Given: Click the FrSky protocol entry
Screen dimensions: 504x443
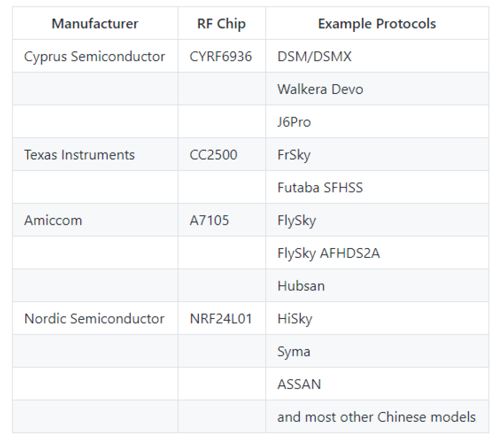Looking at the screenshot, I should click(x=294, y=155).
